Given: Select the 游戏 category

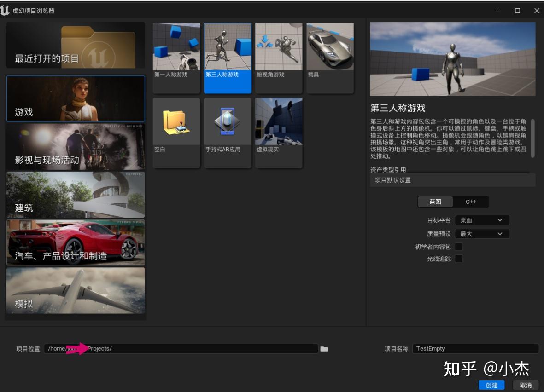Looking at the screenshot, I should click(x=75, y=98).
